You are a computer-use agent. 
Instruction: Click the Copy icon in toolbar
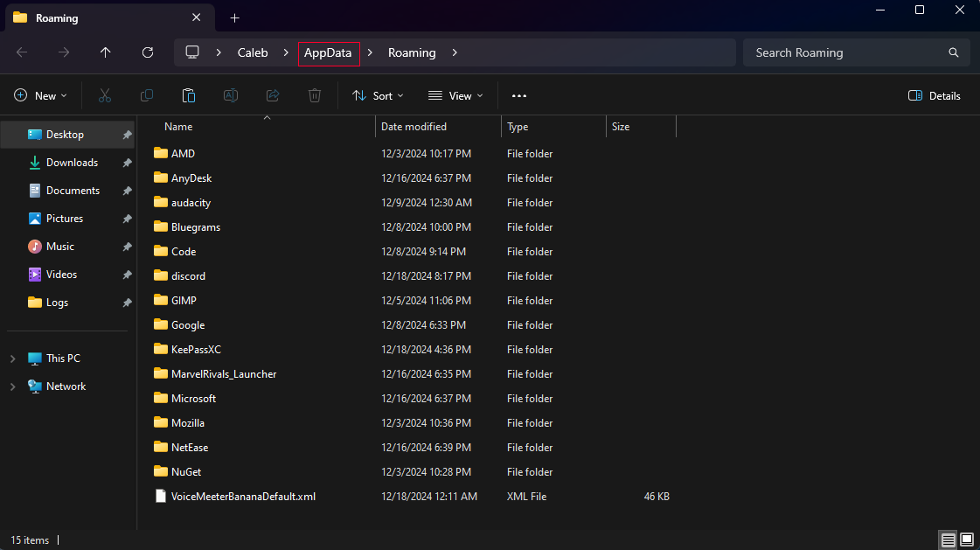click(147, 95)
